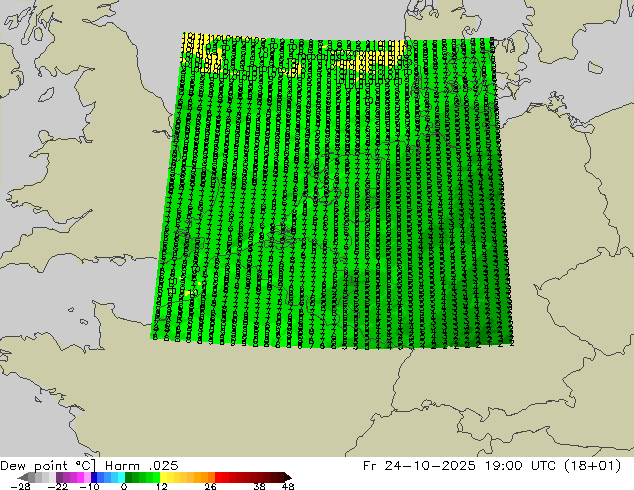
Task: Click the 'Fr 24-10-2025 19:00 UTC (18+01)' timestamp
Action: tap(492, 466)
